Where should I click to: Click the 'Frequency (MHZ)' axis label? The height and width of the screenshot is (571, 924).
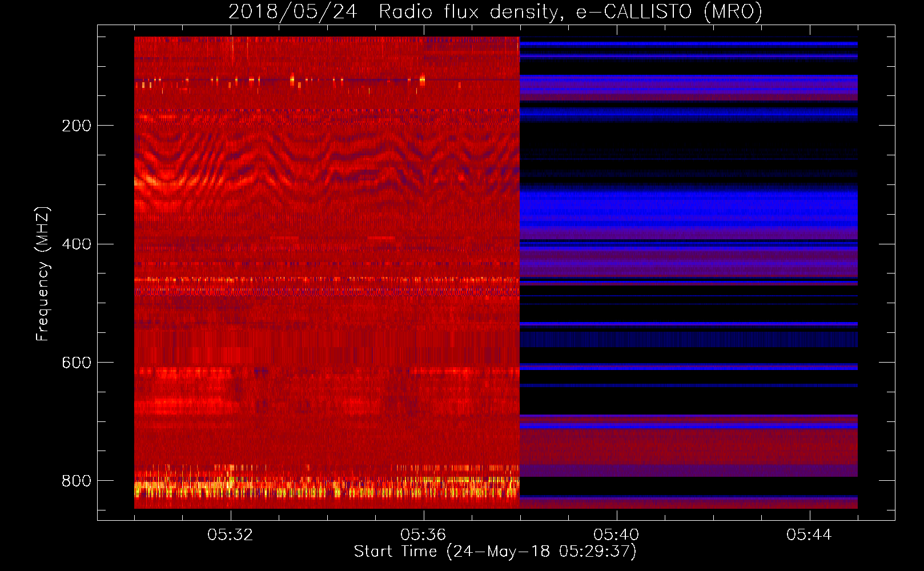[x=43, y=274]
